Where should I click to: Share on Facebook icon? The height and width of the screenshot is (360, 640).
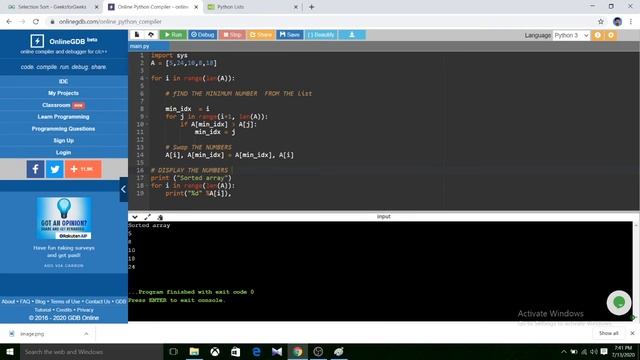(36, 169)
